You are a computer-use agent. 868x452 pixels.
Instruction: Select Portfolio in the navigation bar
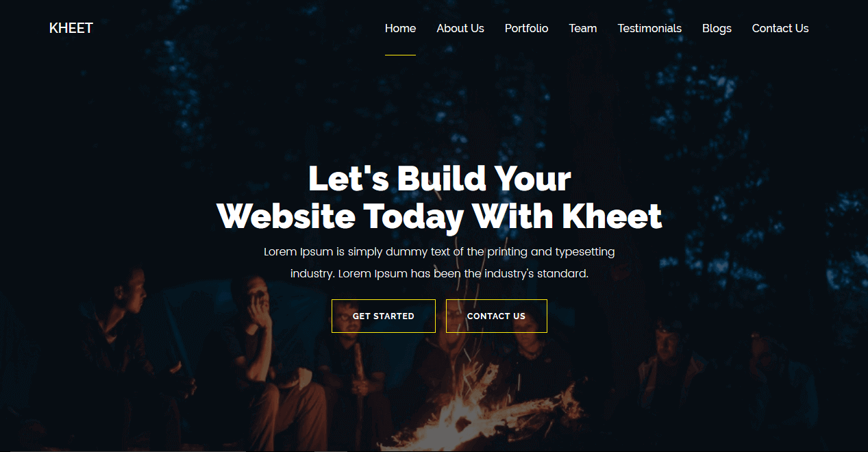[526, 28]
